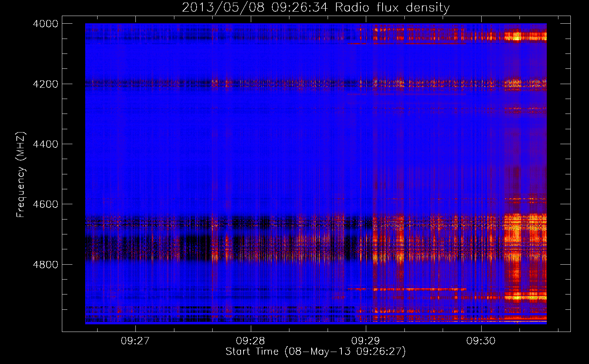Select the 4000 frequency axis label
The image size is (589, 364).
46,24
